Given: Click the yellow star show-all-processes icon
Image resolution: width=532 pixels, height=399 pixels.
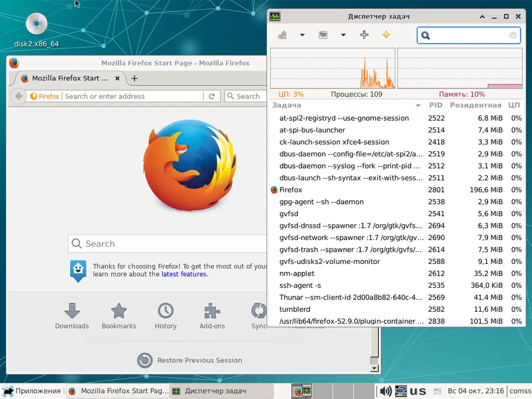Looking at the screenshot, I should [386, 35].
